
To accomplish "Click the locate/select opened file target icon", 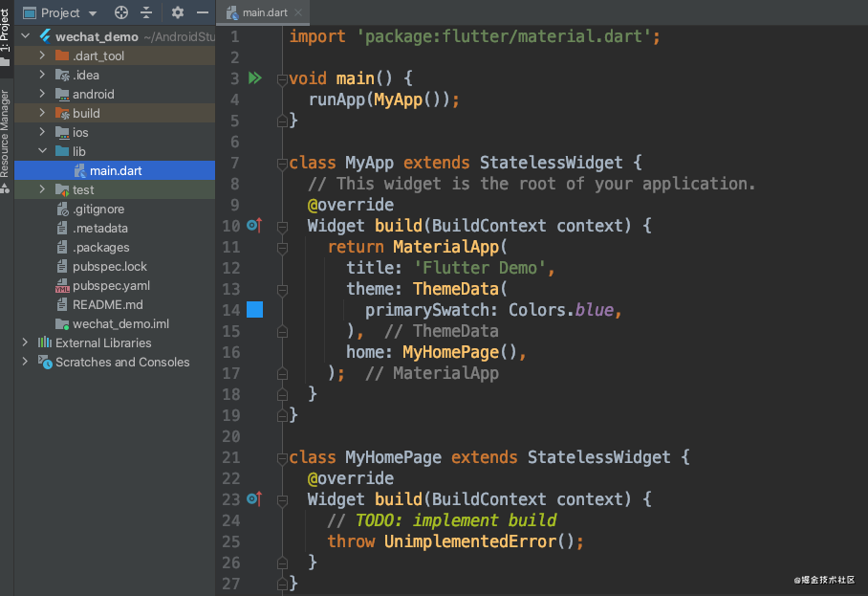I will (x=120, y=12).
